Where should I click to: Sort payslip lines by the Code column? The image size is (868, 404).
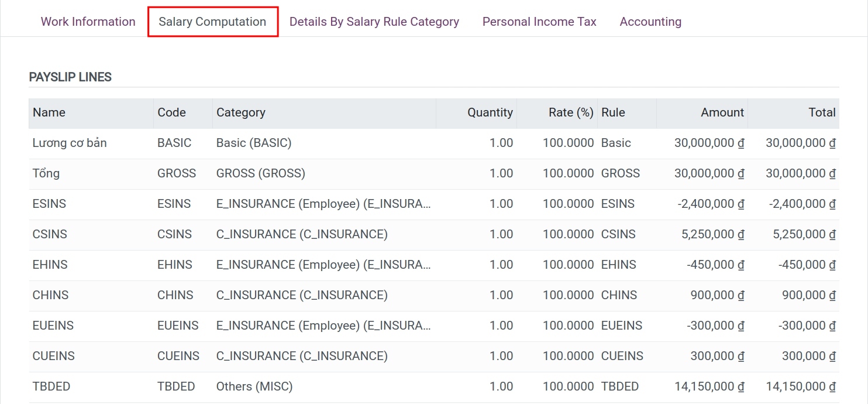click(x=171, y=112)
